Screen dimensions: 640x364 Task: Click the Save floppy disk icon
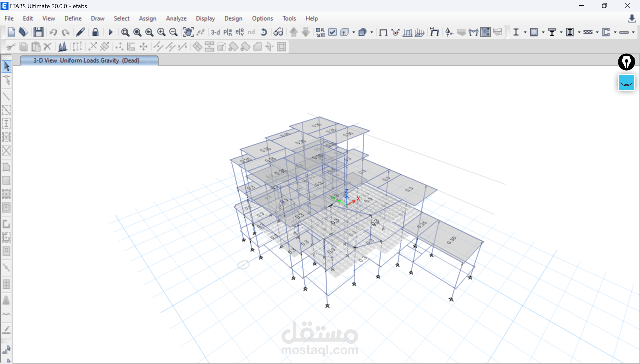click(x=38, y=32)
